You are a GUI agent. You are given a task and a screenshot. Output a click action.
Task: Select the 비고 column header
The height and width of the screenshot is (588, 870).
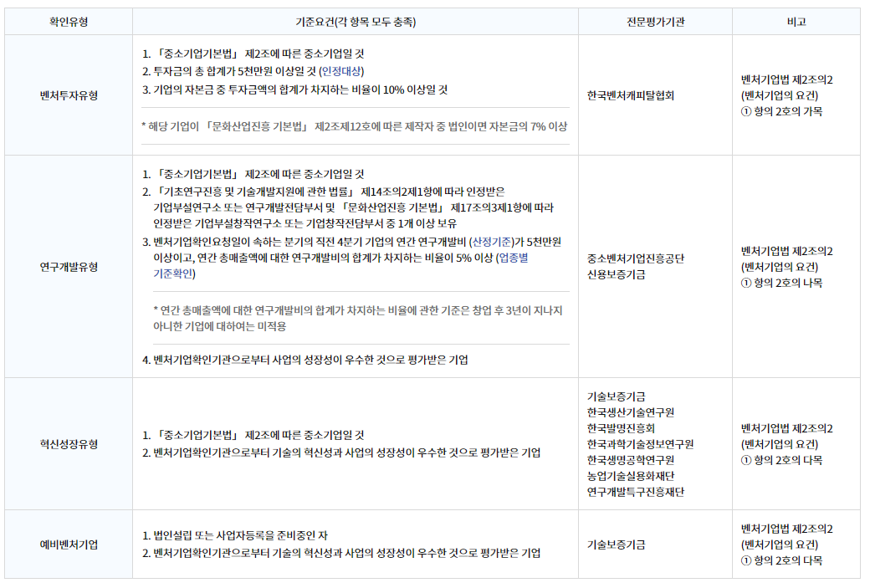pos(796,21)
